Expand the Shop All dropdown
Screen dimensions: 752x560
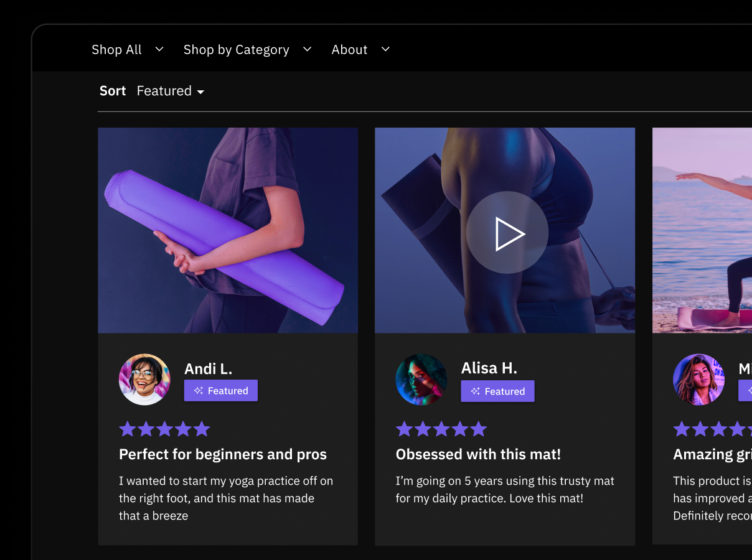(x=128, y=49)
